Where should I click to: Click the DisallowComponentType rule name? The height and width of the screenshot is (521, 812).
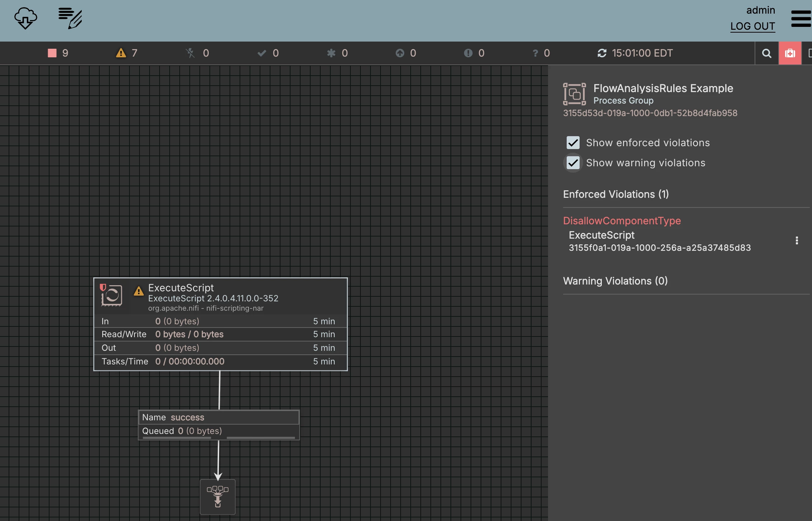pyautogui.click(x=622, y=221)
